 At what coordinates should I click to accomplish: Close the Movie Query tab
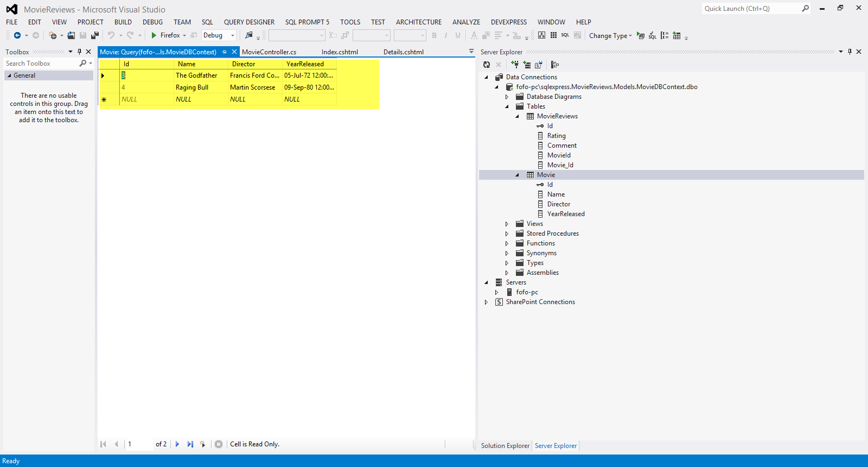(x=234, y=52)
